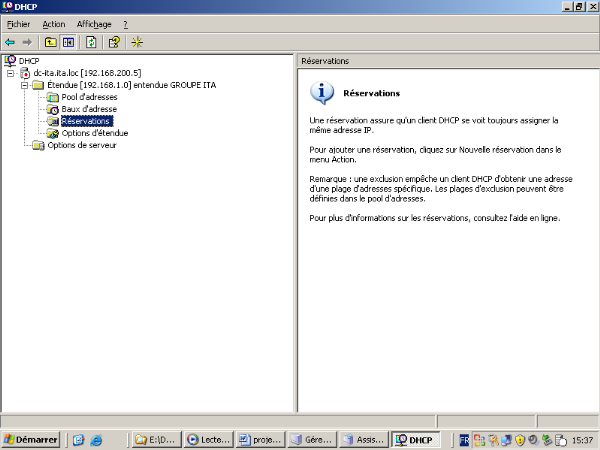Click the Refresh toolbar icon
The width and height of the screenshot is (600, 450).
click(x=91, y=42)
